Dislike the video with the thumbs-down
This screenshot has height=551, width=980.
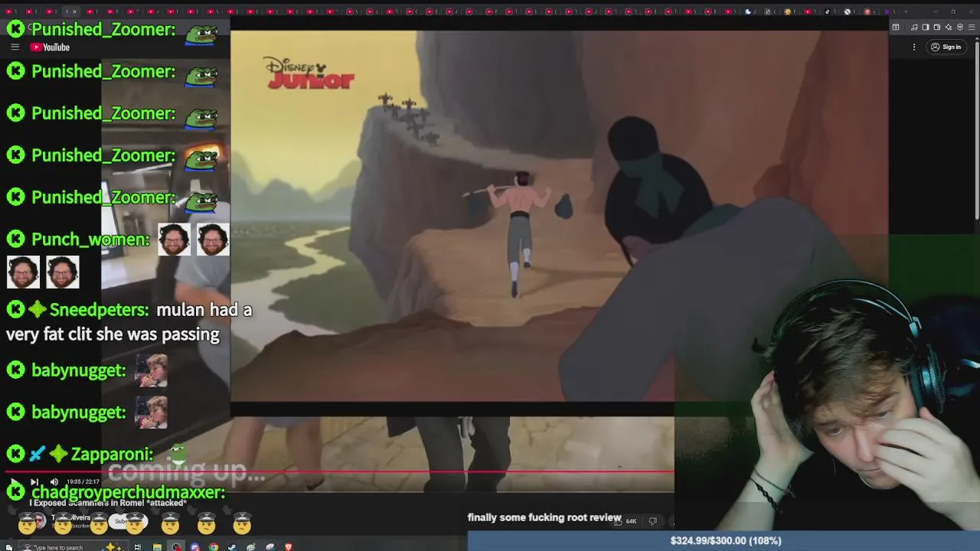653,521
